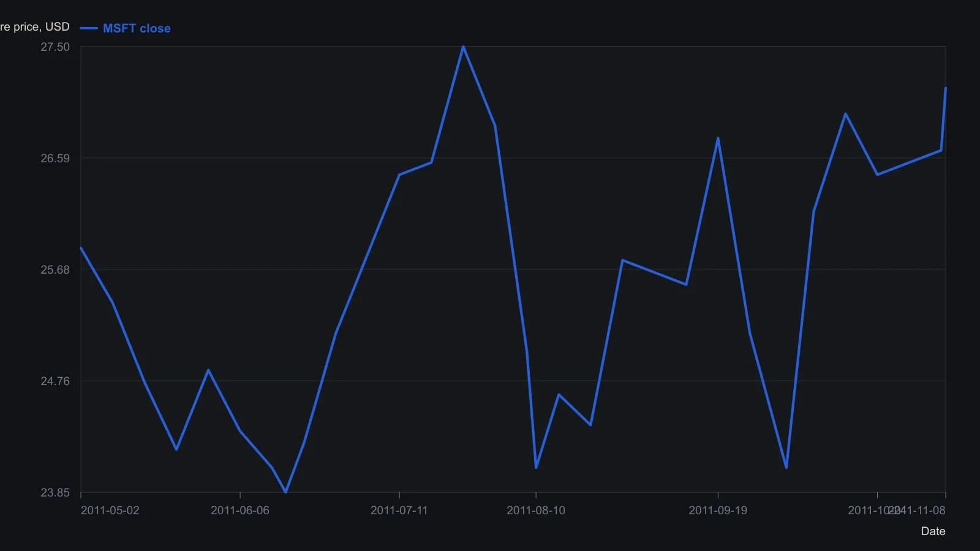980x551 pixels.
Task: Select the 2011-08-10 x-axis label
Action: 536,511
